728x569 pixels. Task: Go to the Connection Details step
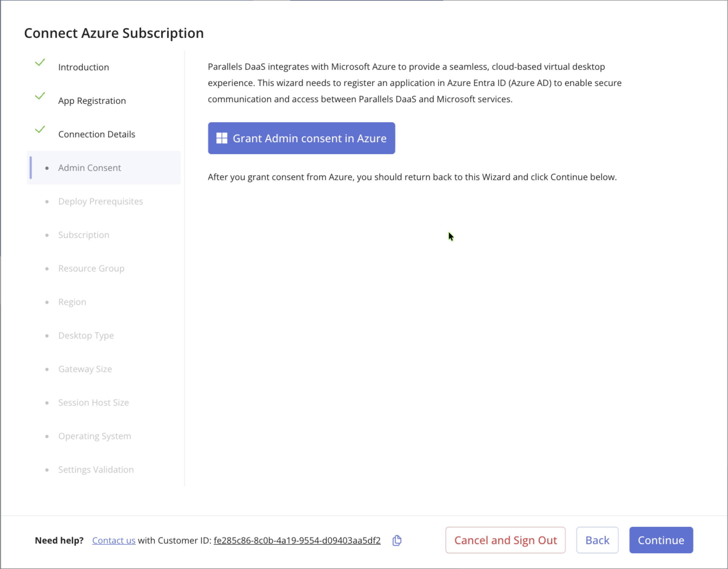(x=97, y=134)
